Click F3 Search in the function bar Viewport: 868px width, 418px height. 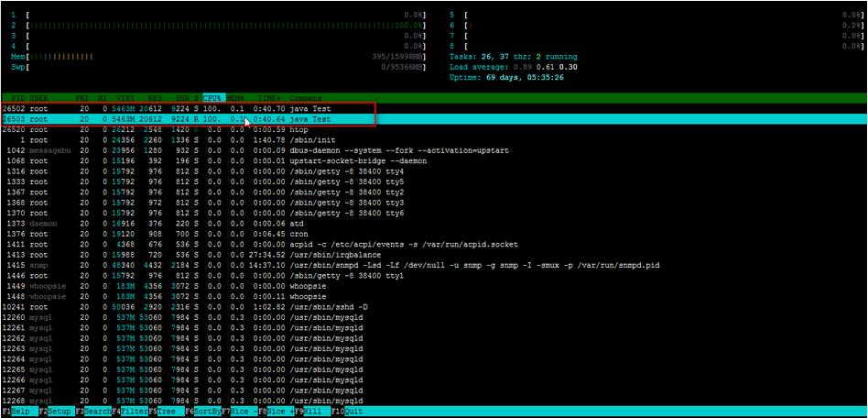pyautogui.click(x=97, y=412)
